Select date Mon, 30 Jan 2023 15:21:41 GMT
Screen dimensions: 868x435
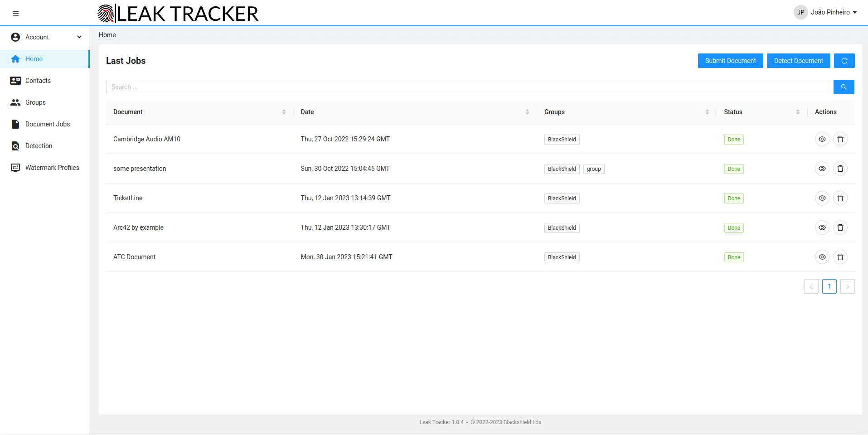[x=346, y=257]
